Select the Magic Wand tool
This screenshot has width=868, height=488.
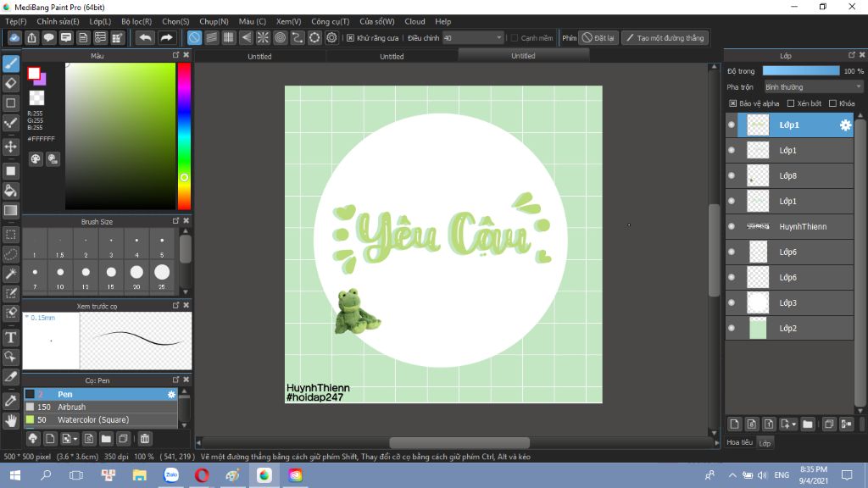(10, 274)
